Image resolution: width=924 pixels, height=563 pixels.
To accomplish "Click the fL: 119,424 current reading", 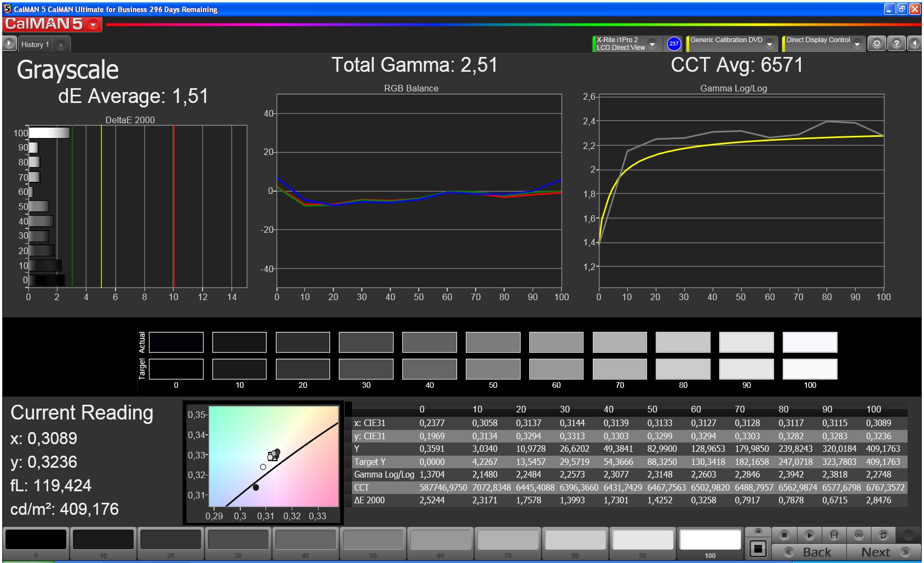I will pos(51,486).
